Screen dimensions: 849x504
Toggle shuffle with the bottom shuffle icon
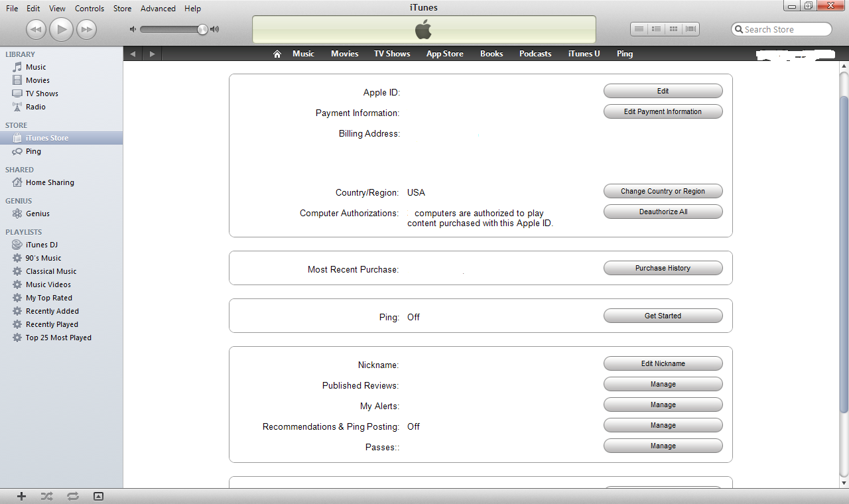click(46, 496)
